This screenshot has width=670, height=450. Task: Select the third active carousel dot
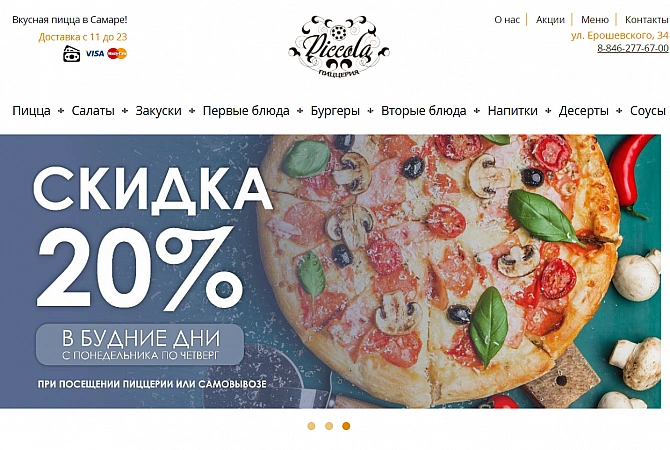point(346,426)
